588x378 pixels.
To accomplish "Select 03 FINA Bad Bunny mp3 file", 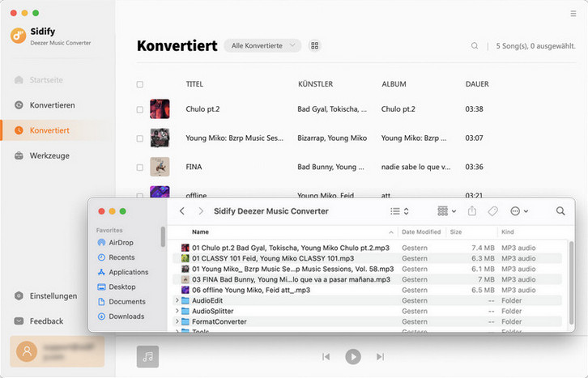I will [x=368, y=279].
